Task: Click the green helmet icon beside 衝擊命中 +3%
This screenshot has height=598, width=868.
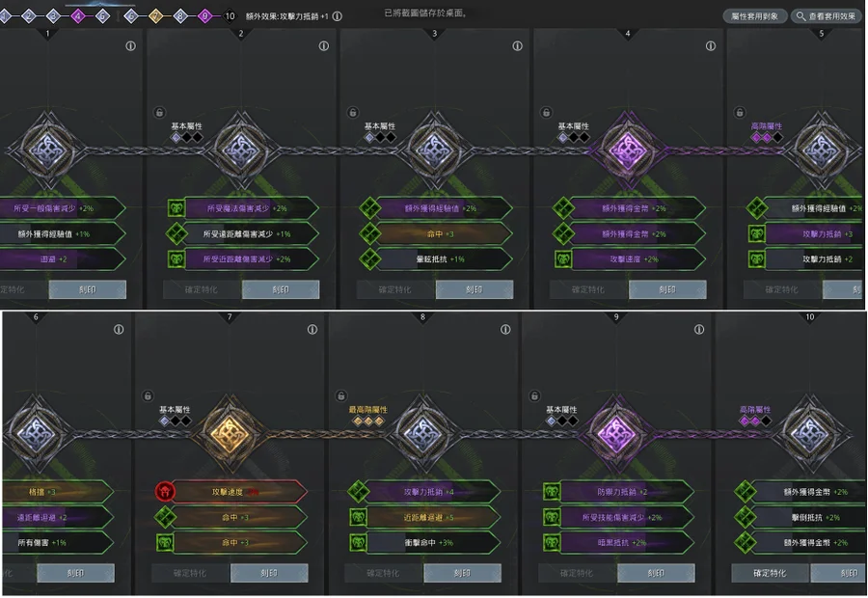Action: (358, 543)
